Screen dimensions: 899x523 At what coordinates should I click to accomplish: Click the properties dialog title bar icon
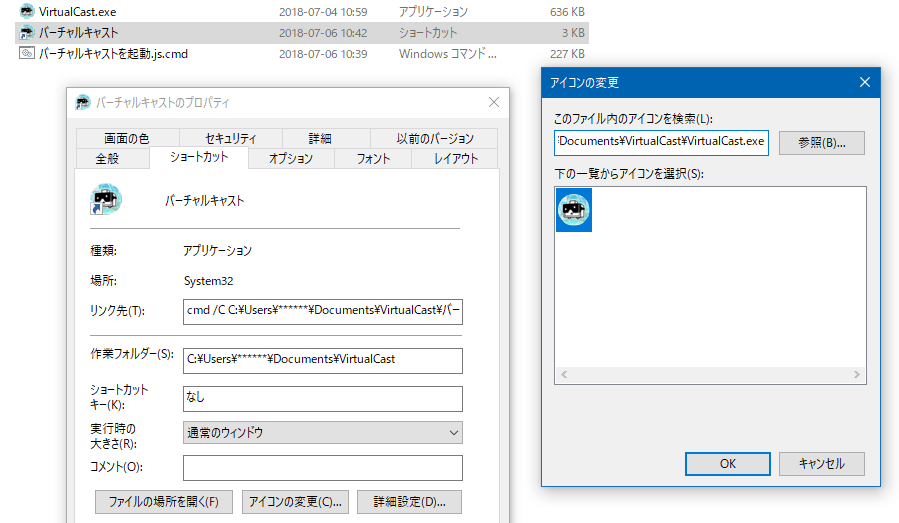83,103
